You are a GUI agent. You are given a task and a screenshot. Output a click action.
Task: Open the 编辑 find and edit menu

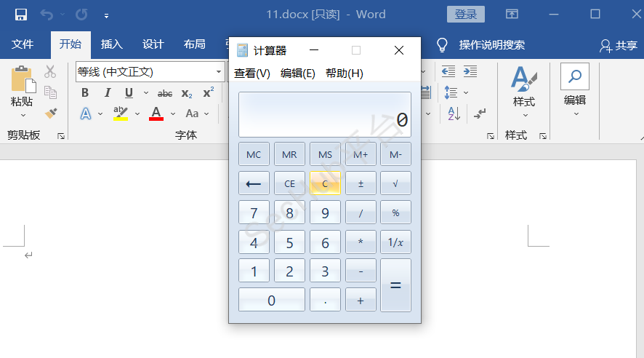(x=575, y=89)
